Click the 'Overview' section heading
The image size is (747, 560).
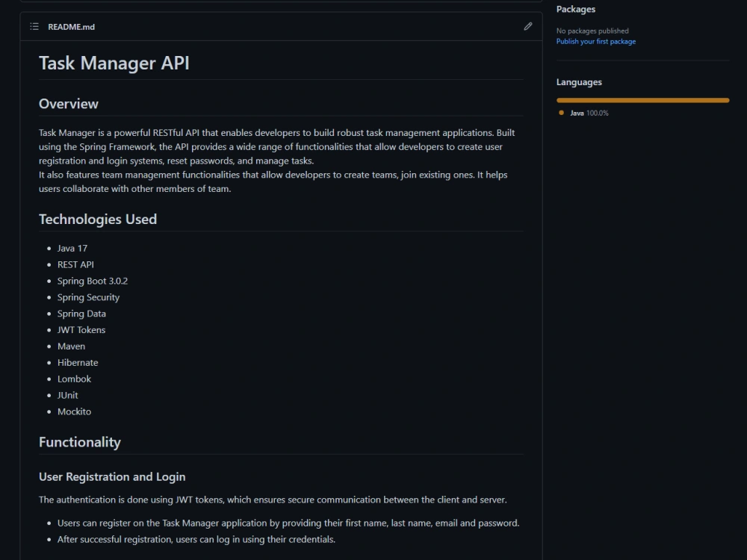(x=68, y=104)
